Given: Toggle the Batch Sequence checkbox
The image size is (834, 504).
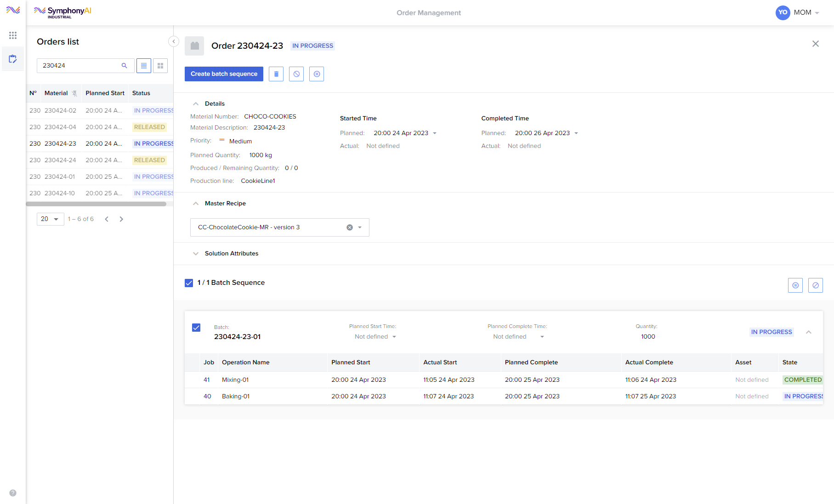Looking at the screenshot, I should coord(189,283).
